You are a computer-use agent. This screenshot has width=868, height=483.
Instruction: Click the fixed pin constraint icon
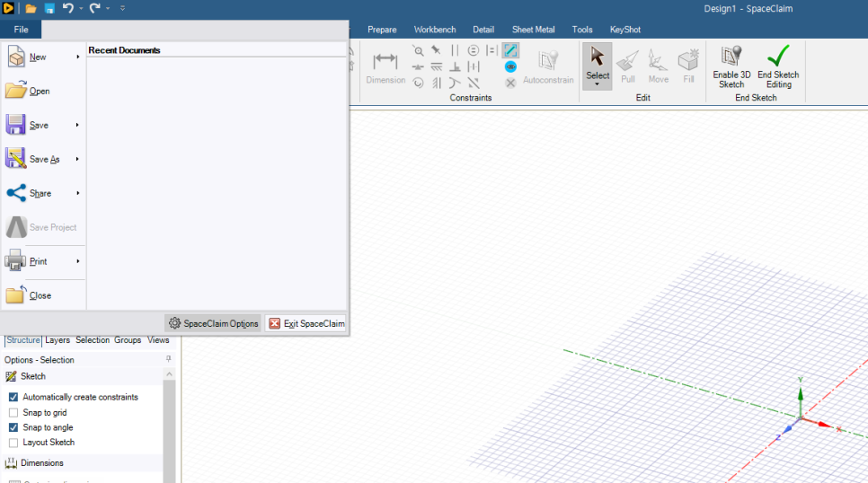tap(436, 50)
